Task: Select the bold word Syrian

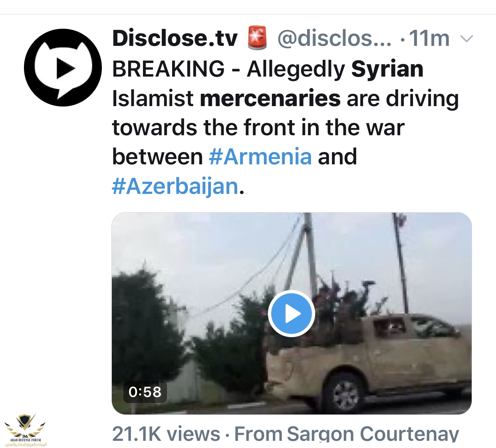Action: [x=387, y=69]
